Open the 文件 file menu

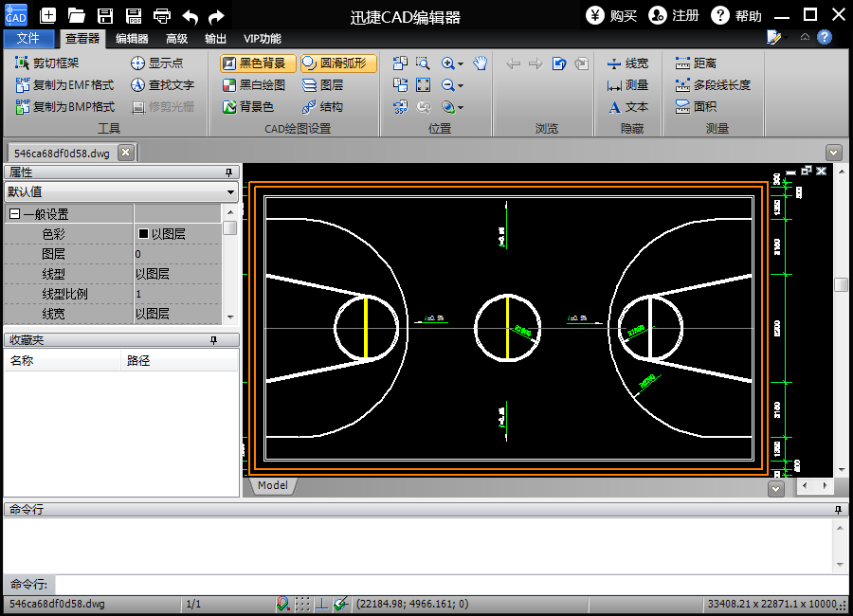click(x=28, y=39)
